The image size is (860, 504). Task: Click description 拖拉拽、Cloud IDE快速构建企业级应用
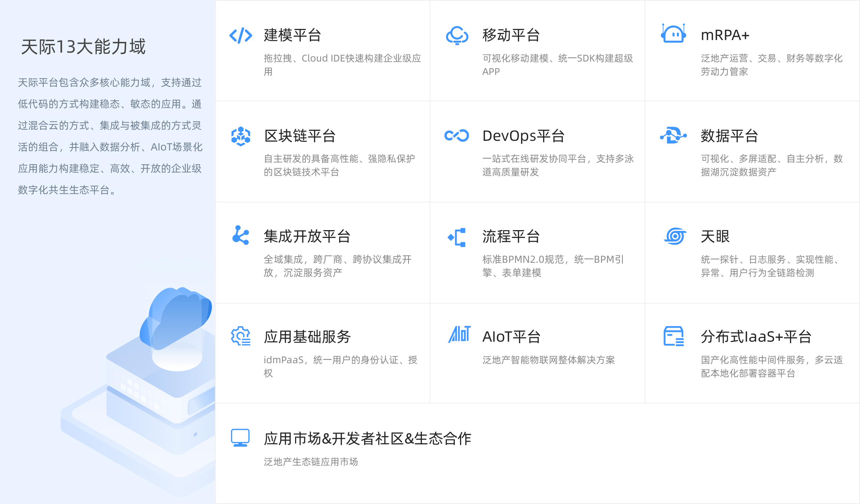pyautogui.click(x=342, y=65)
